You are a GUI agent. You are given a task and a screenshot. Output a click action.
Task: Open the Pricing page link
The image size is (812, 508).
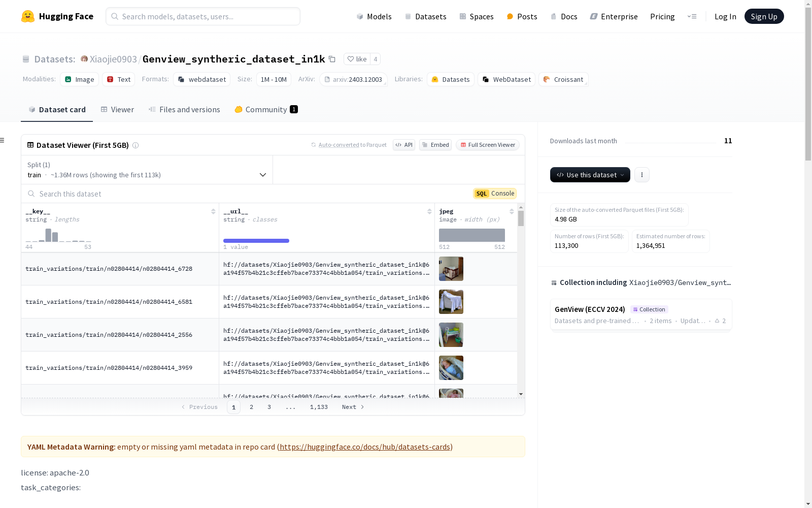tap(662, 16)
